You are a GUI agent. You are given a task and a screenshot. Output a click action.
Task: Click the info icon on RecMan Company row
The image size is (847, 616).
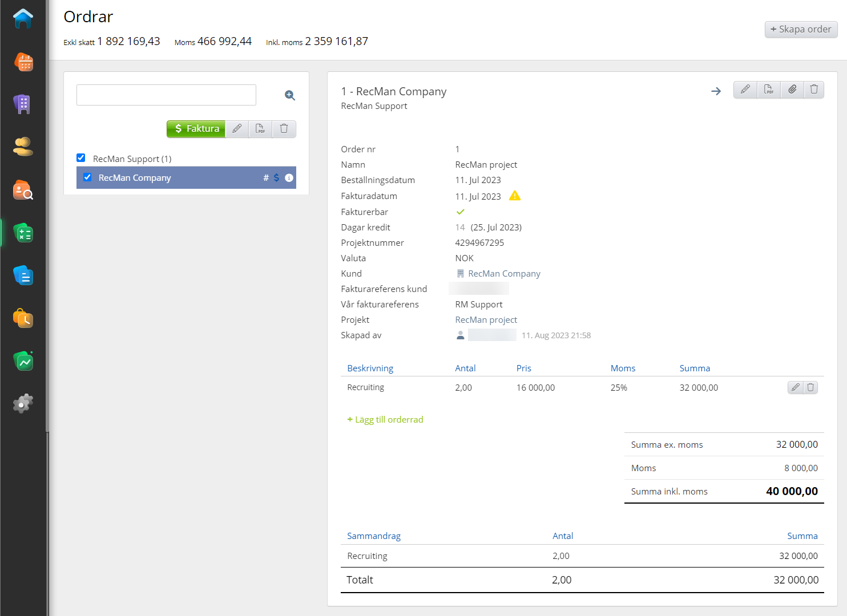coord(289,178)
